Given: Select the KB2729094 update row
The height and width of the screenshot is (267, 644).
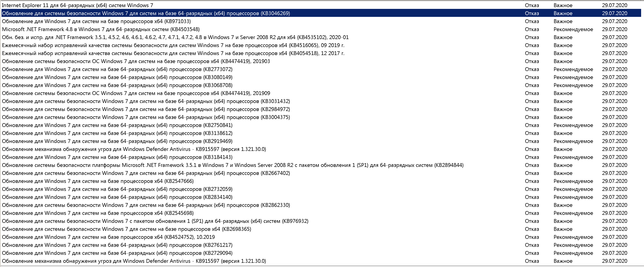Looking at the screenshot, I should click(x=117, y=253).
